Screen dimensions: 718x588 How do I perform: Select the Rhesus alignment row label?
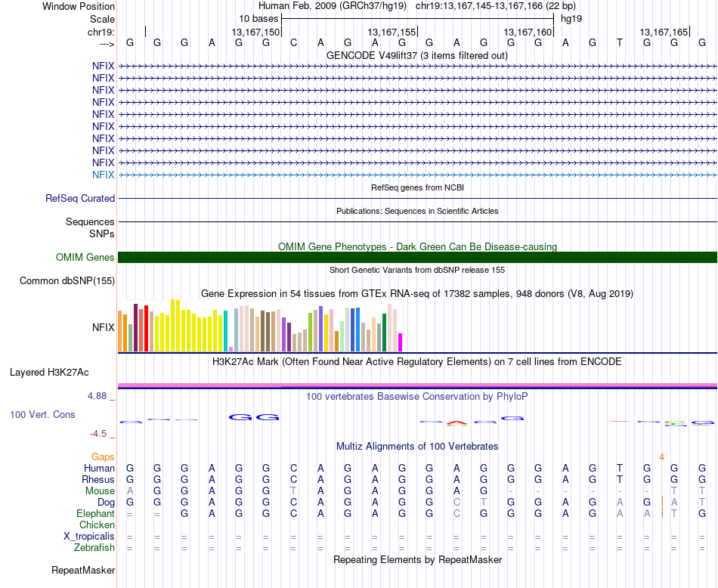tap(98, 479)
